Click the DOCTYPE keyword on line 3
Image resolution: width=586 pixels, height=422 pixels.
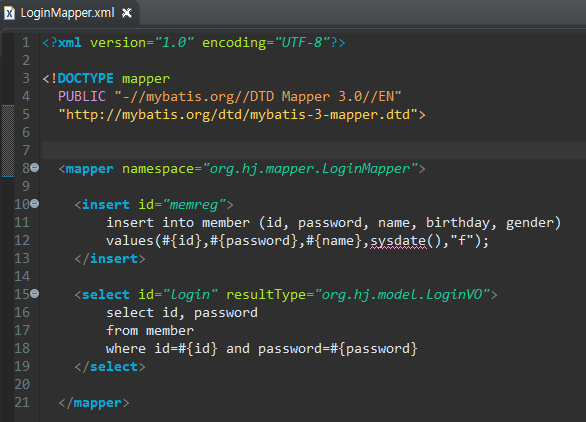pyautogui.click(x=85, y=78)
